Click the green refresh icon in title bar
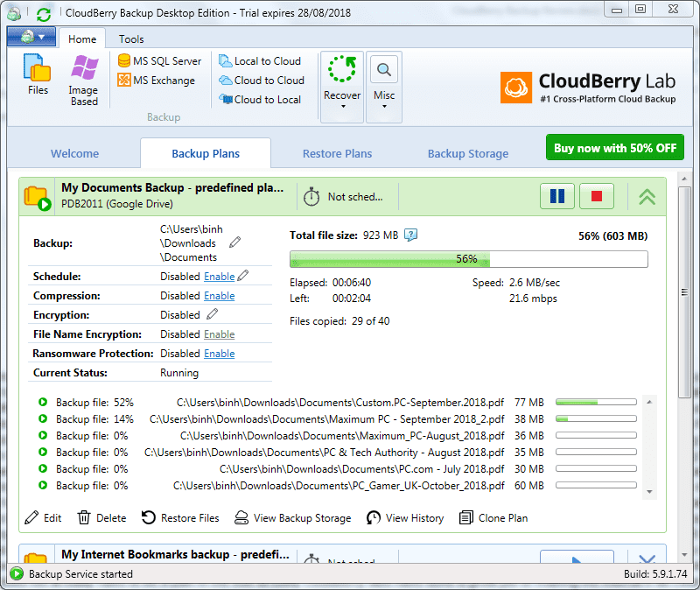Viewport: 700px width, 590px height. pyautogui.click(x=44, y=14)
